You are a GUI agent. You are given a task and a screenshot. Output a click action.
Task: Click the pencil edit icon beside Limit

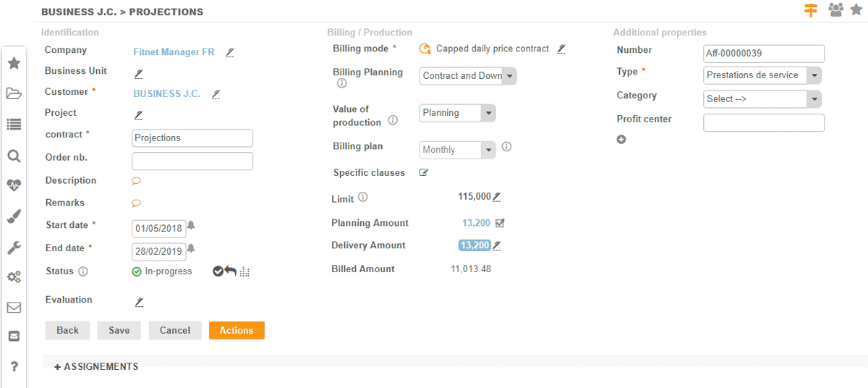(497, 197)
